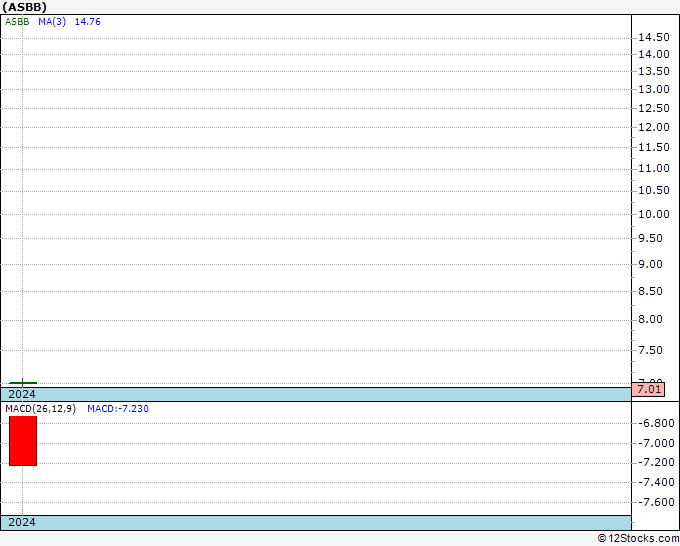Click the -7.600 MACD axis label
Image resolution: width=680 pixels, height=546 pixels.
tap(656, 502)
